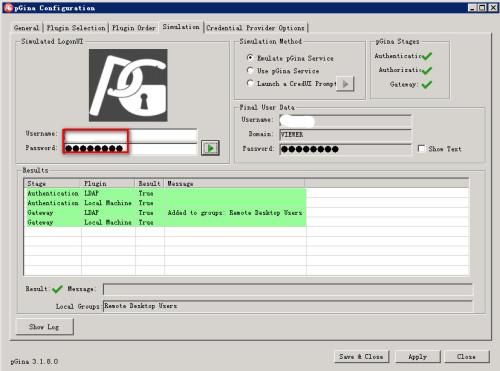
Task: Click the pGina icon in the title bar
Action: (8, 8)
